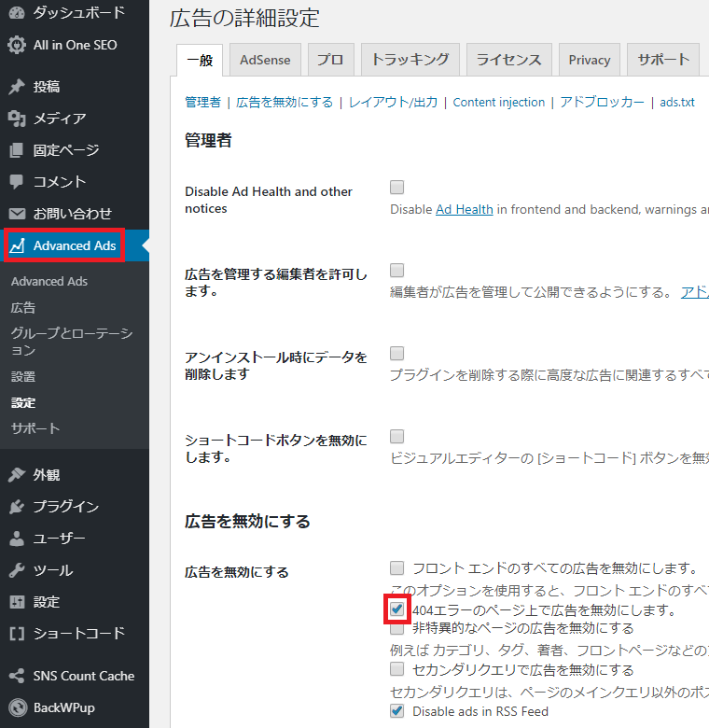Click the media icon beside メディア

(17, 119)
